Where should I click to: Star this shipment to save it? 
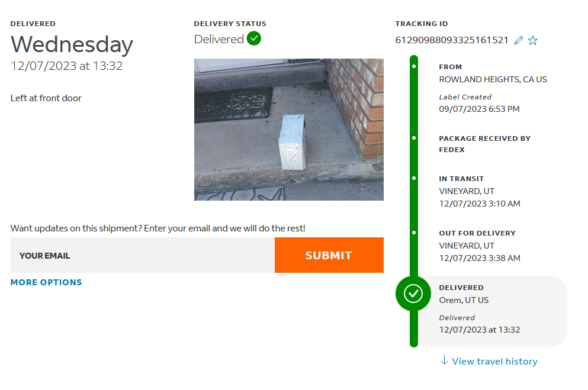coord(533,40)
